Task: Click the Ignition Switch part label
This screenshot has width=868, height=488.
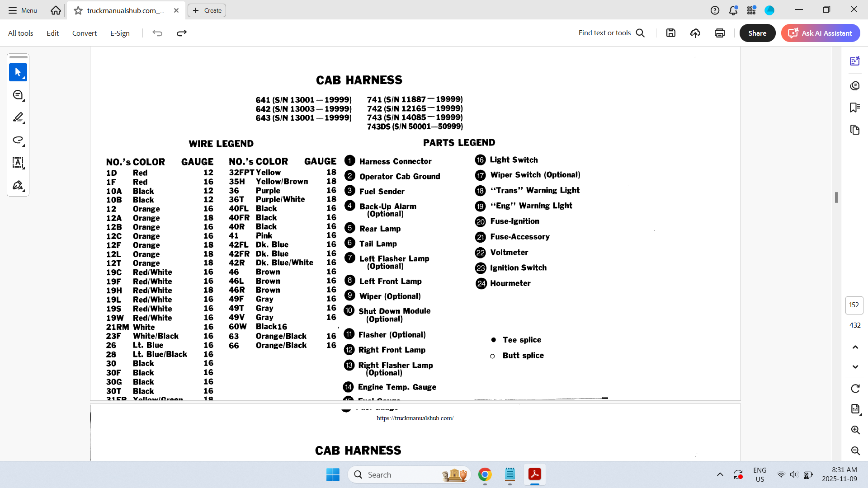Action: point(518,267)
